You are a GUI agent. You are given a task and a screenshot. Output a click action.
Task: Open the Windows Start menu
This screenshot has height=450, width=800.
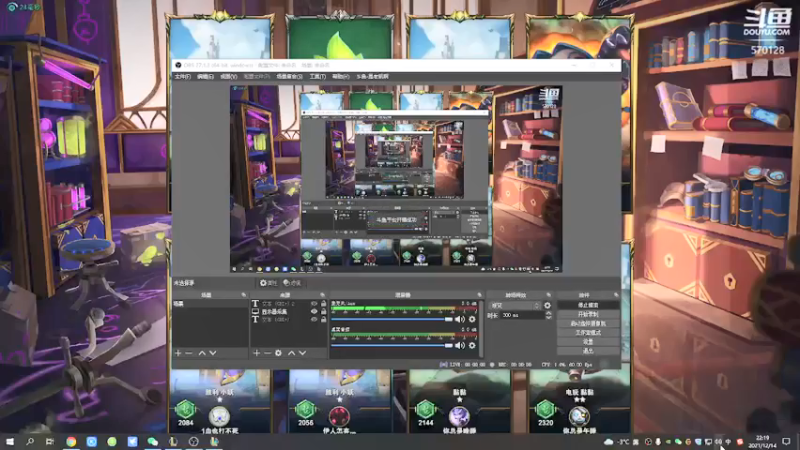(10, 442)
